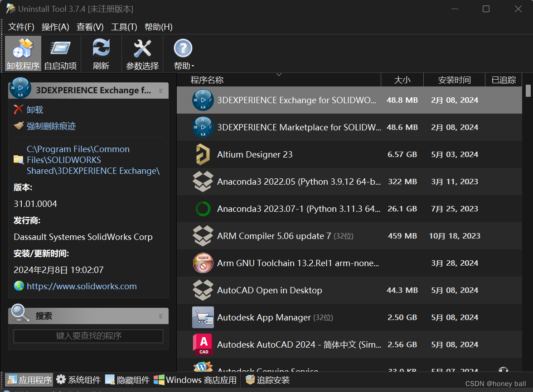Select 3DEXPERIENCE Exchange for SOLIDWO... row

pos(349,100)
